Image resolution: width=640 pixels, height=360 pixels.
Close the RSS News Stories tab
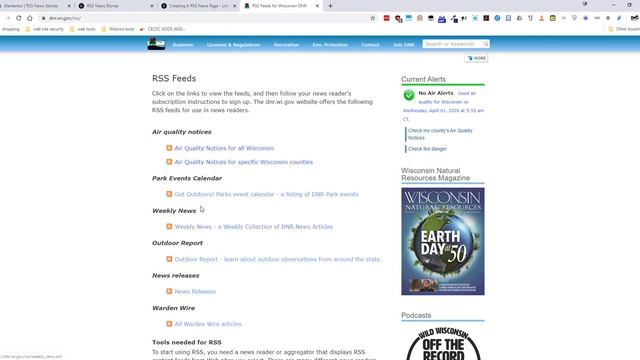(x=152, y=6)
